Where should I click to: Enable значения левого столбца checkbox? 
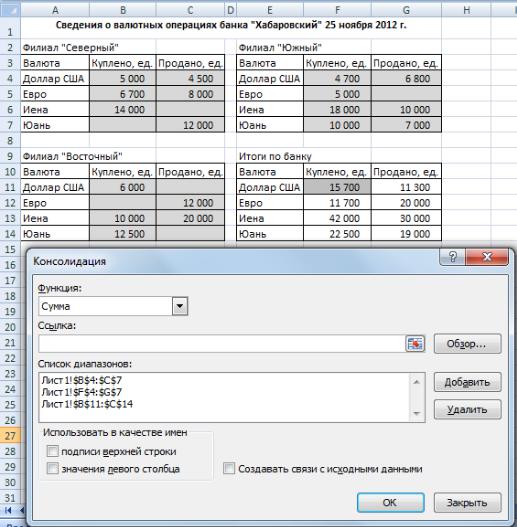[52, 468]
